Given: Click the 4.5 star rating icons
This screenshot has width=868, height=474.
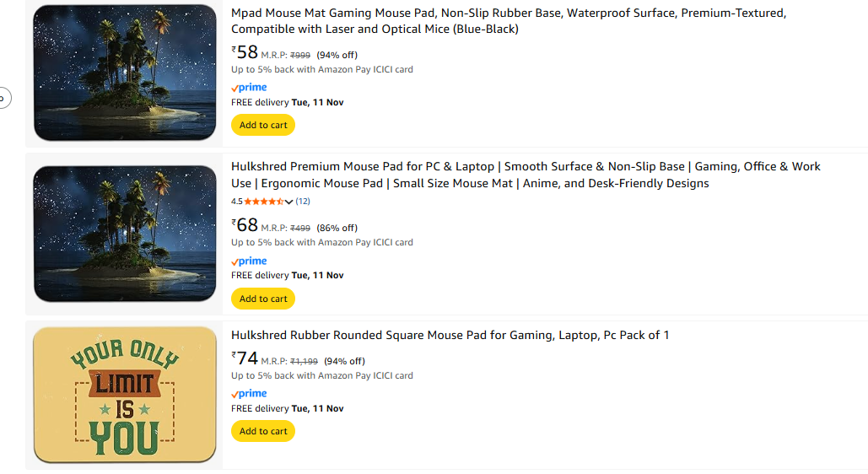Looking at the screenshot, I should coord(264,202).
